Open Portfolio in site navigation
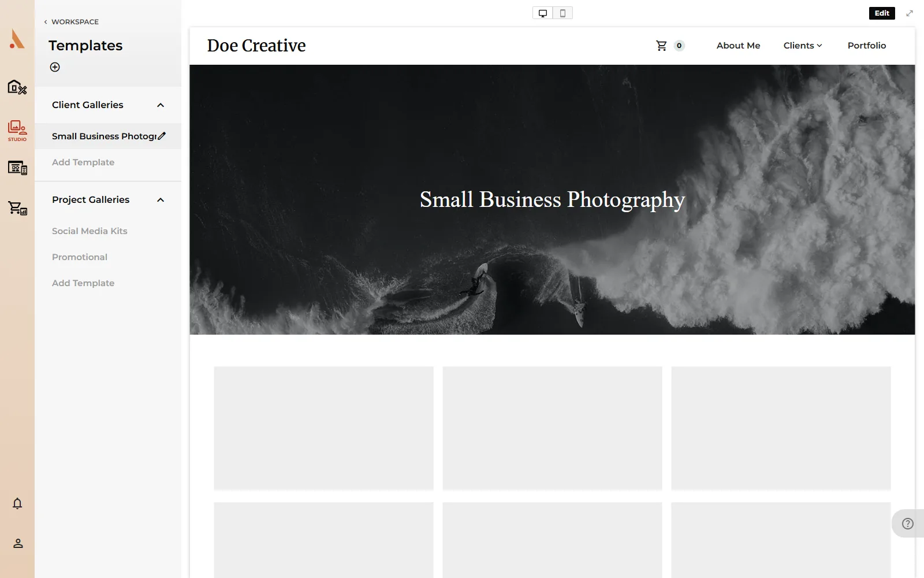Image resolution: width=924 pixels, height=578 pixels. tap(866, 46)
